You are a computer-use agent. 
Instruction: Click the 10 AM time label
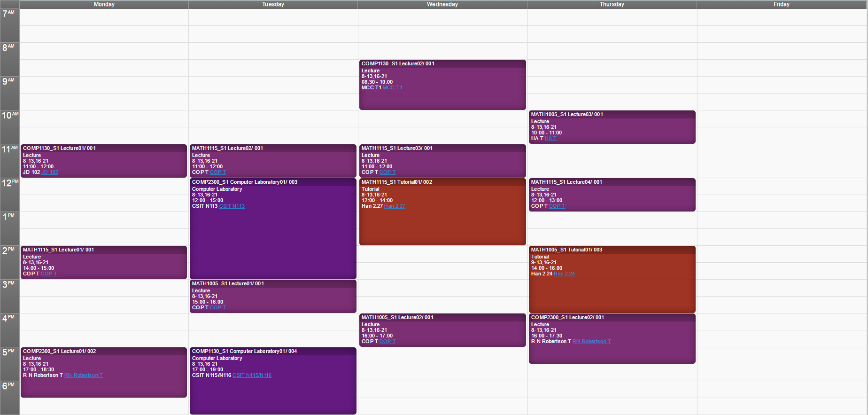(x=10, y=115)
